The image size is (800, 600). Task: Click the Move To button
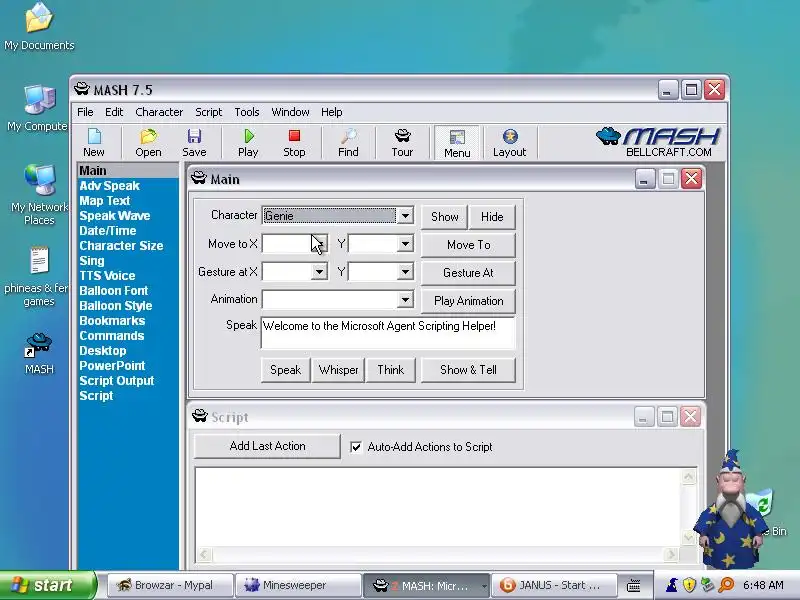pyautogui.click(x=468, y=245)
